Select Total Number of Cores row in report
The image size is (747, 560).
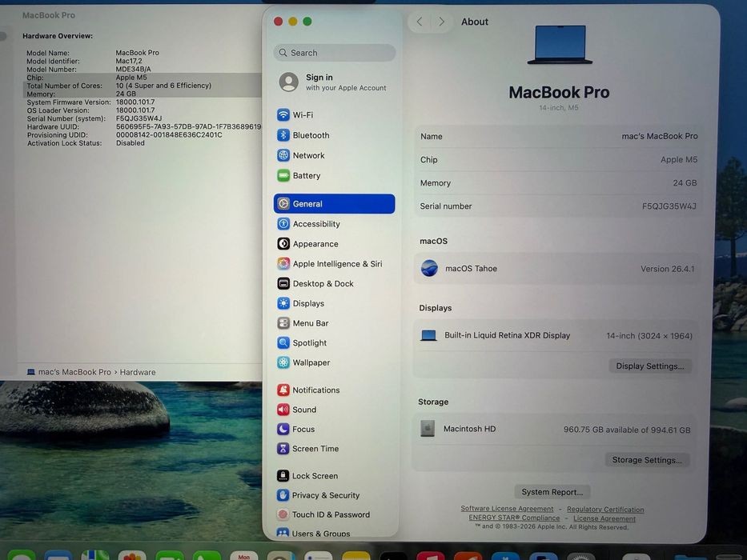pyautogui.click(x=142, y=86)
